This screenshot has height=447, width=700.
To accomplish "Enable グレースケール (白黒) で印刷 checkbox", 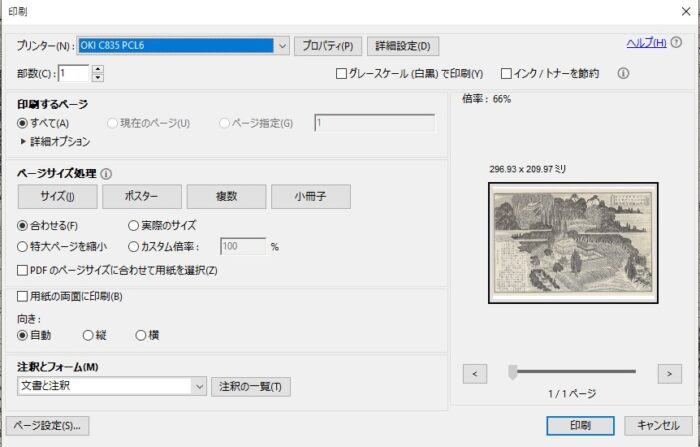I will click(341, 74).
